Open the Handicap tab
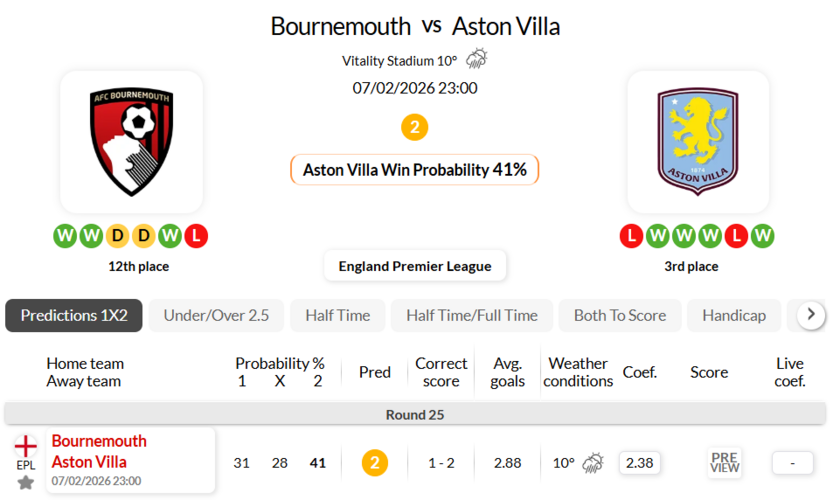Screen dimensions: 840x500 pos(734,315)
